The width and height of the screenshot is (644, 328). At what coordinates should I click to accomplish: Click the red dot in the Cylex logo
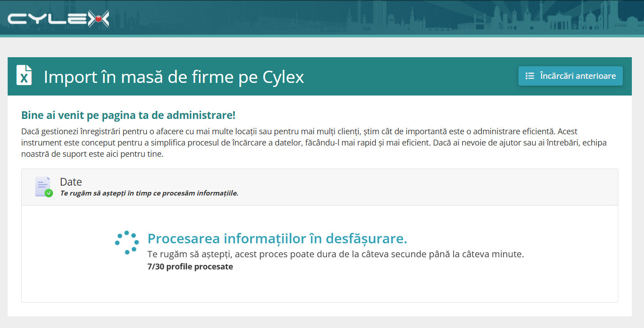(97, 19)
